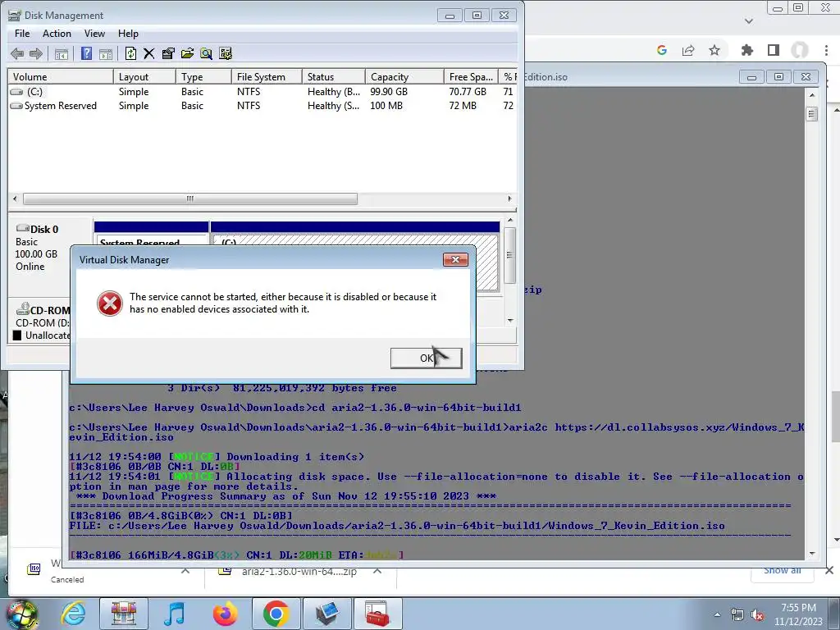
Task: Click the 99.90 GB capacity cell
Action: click(389, 92)
